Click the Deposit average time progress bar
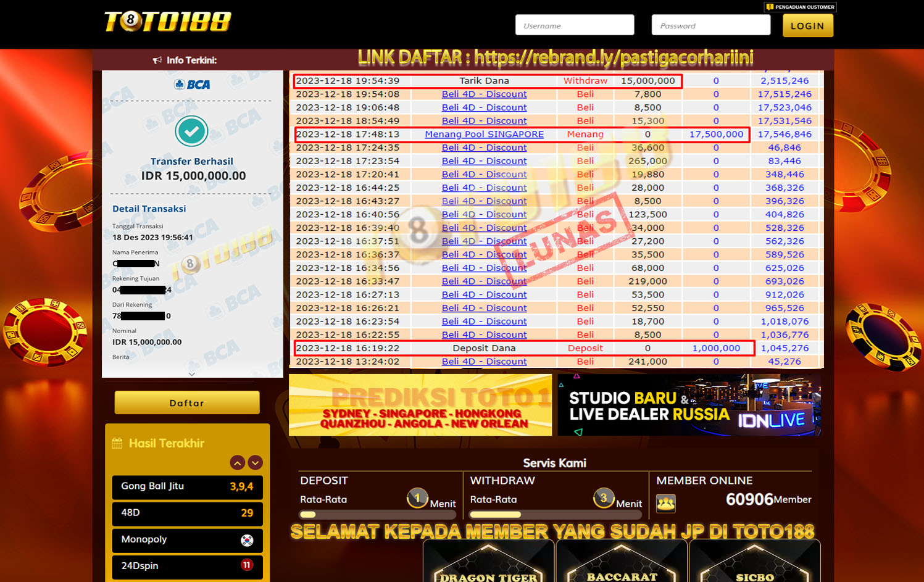Image resolution: width=924 pixels, height=582 pixels. [x=378, y=514]
